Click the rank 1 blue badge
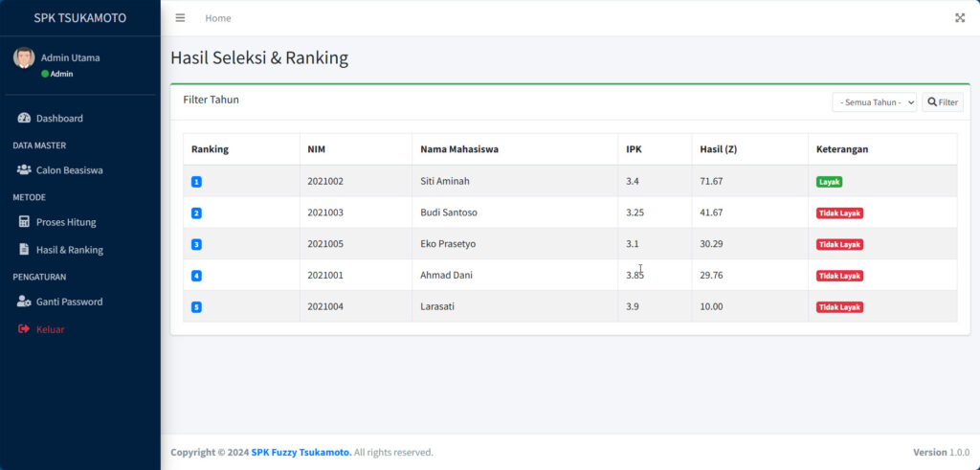980x470 pixels. click(x=196, y=182)
